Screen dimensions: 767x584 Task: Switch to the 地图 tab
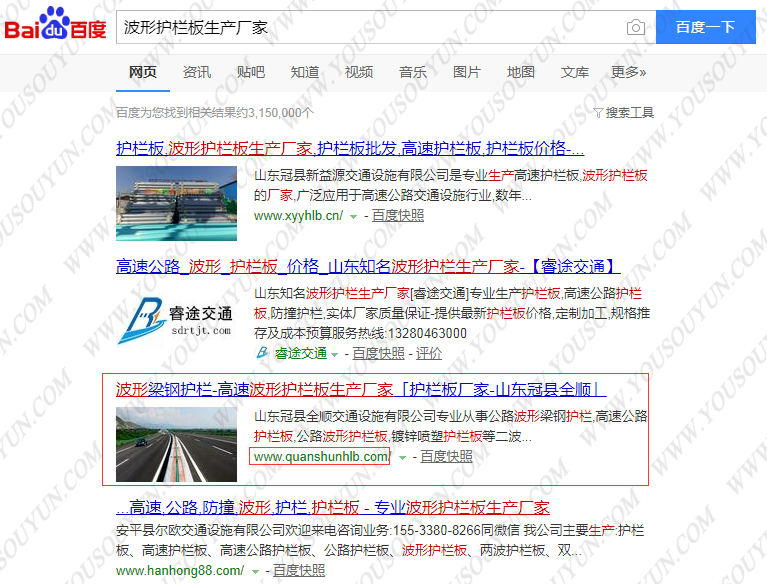(520, 72)
